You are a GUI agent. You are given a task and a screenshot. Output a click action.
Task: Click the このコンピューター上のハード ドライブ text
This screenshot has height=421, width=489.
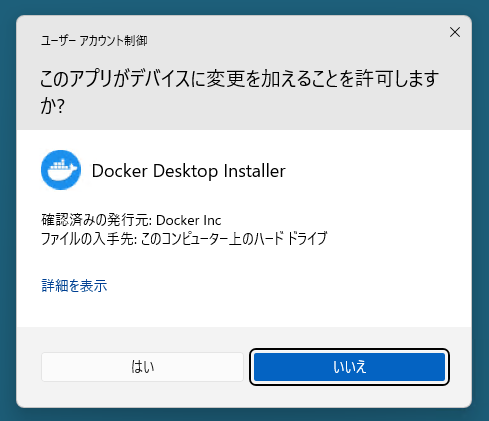point(234,239)
